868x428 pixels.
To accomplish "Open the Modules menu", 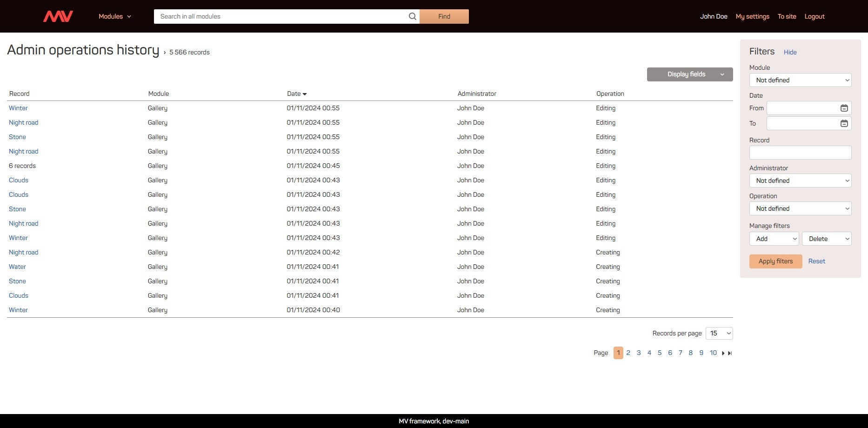I will [x=114, y=16].
